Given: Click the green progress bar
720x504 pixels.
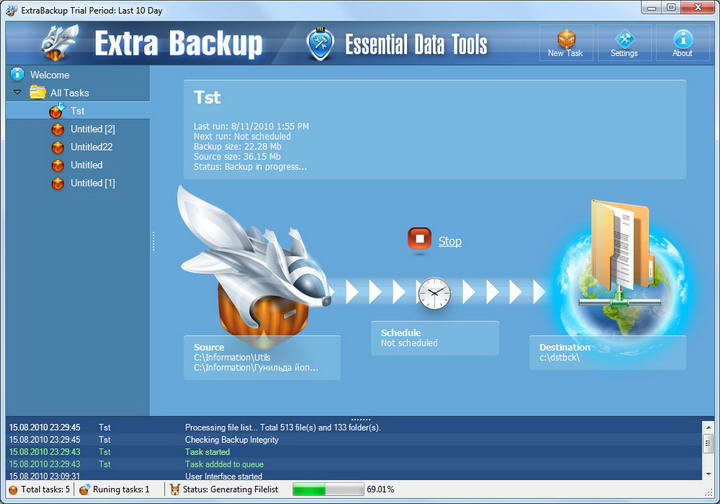Looking at the screenshot, I should [x=329, y=490].
